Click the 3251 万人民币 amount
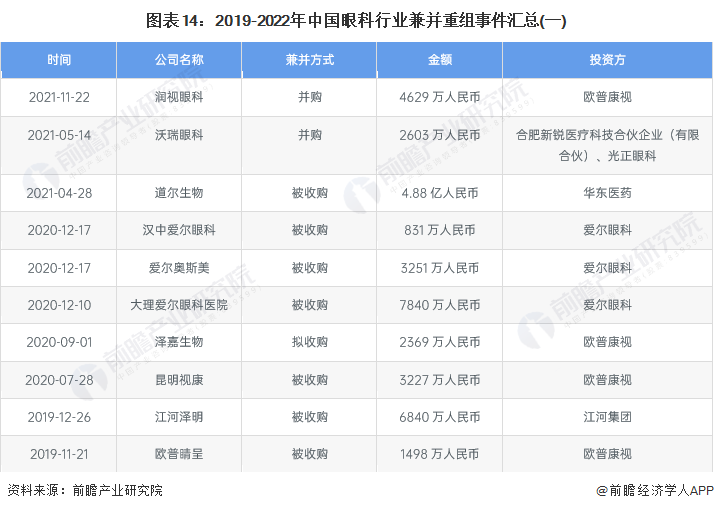The width and height of the screenshot is (714, 511). click(439, 268)
